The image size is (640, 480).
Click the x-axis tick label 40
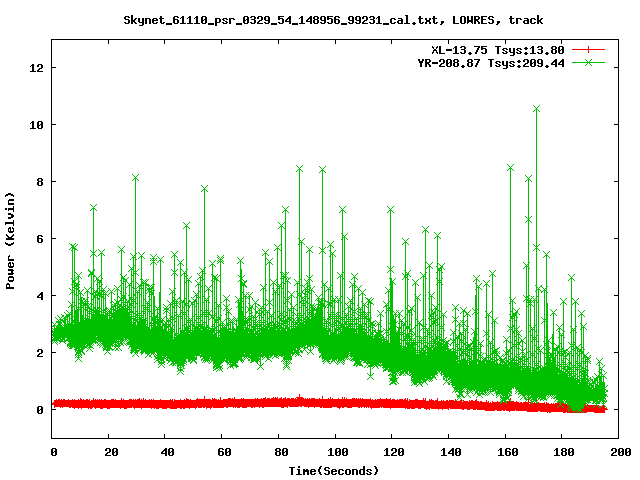(x=166, y=452)
